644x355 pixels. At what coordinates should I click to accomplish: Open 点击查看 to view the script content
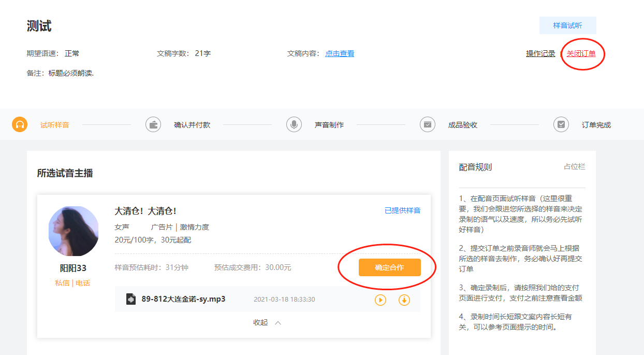pos(340,53)
